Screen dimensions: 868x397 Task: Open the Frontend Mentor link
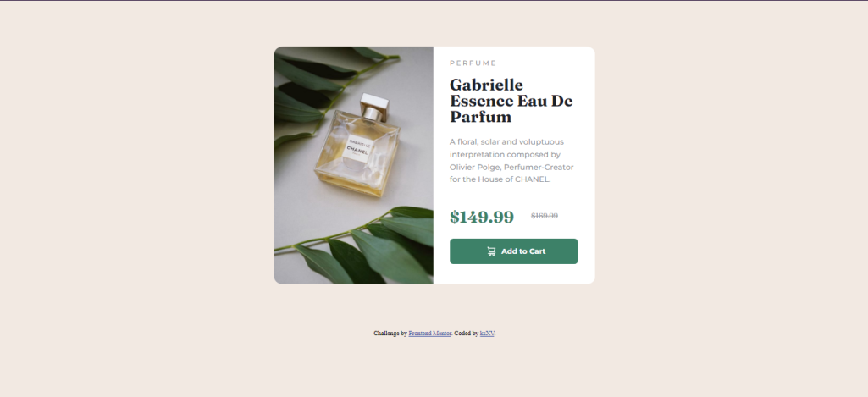429,334
